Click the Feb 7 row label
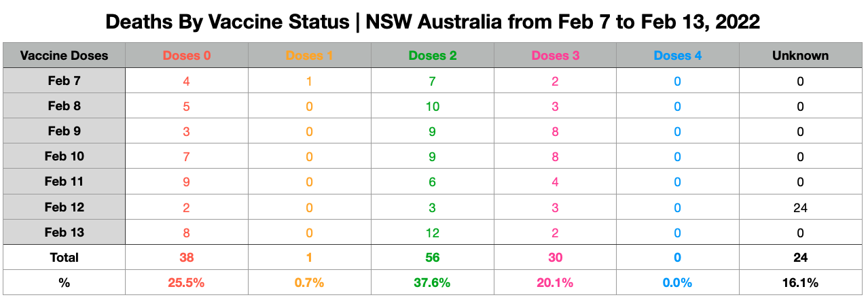Image resolution: width=868 pixels, height=306 pixels. [x=65, y=81]
